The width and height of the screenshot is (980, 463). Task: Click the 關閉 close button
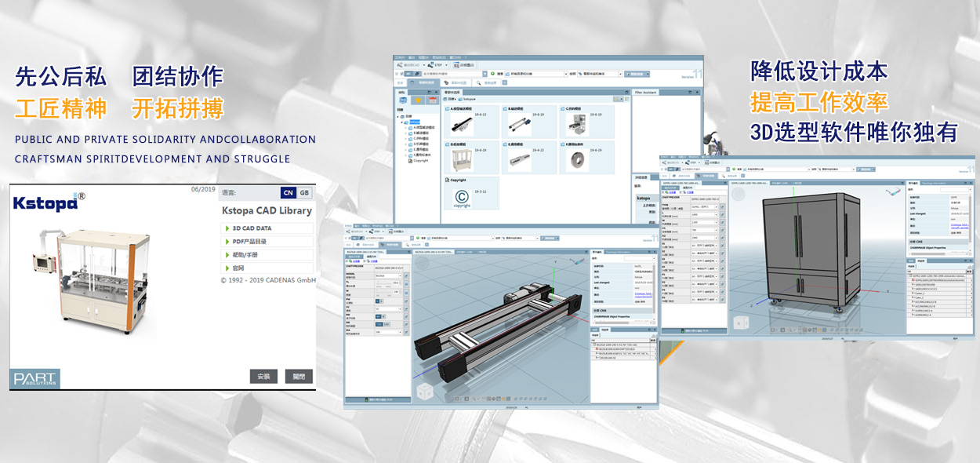point(299,377)
